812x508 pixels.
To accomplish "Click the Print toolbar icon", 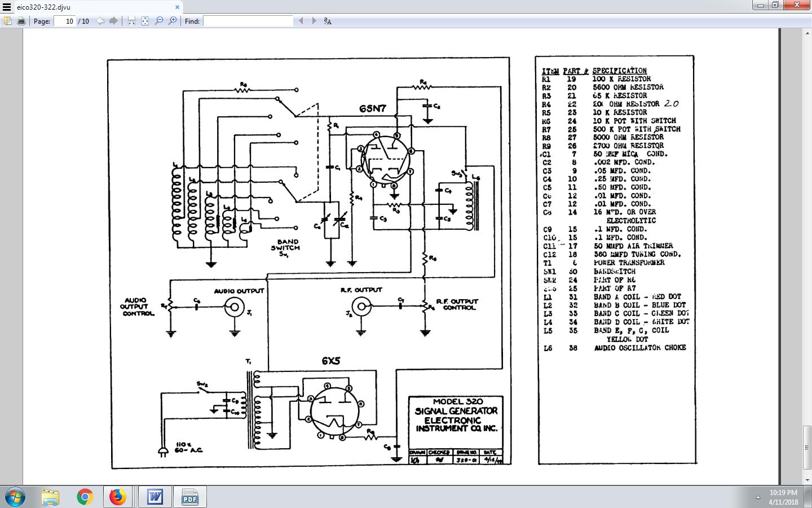I will (x=21, y=21).
